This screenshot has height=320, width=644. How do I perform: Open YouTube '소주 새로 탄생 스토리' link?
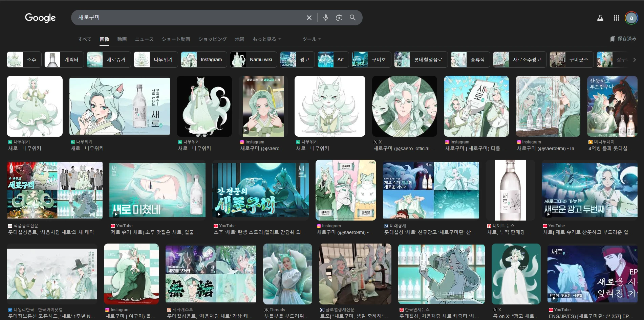pyautogui.click(x=259, y=232)
